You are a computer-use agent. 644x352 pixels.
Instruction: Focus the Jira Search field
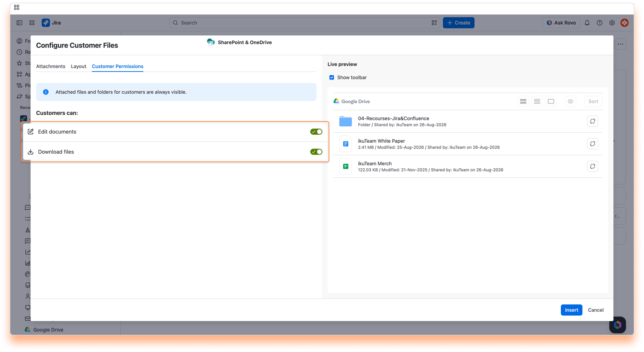click(x=304, y=23)
